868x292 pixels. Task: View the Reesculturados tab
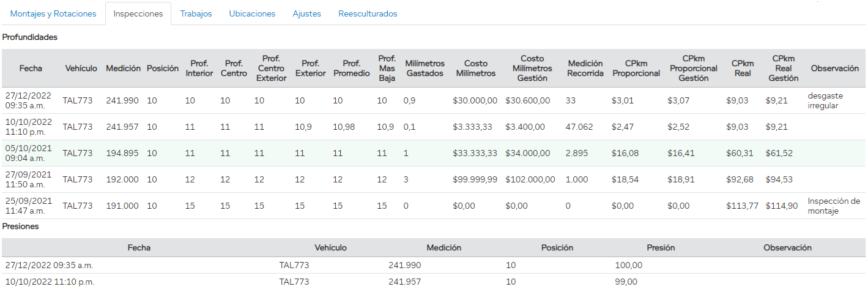(368, 13)
